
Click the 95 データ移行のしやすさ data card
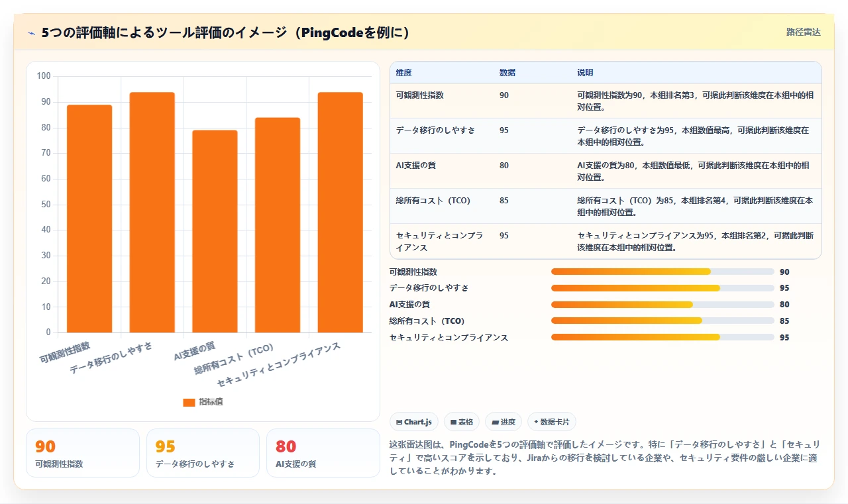[x=203, y=453]
